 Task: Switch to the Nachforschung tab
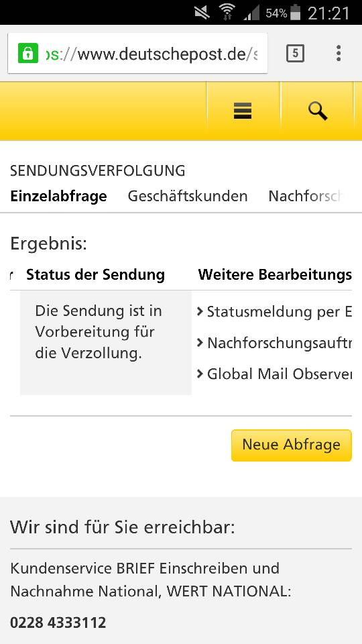coord(304,197)
